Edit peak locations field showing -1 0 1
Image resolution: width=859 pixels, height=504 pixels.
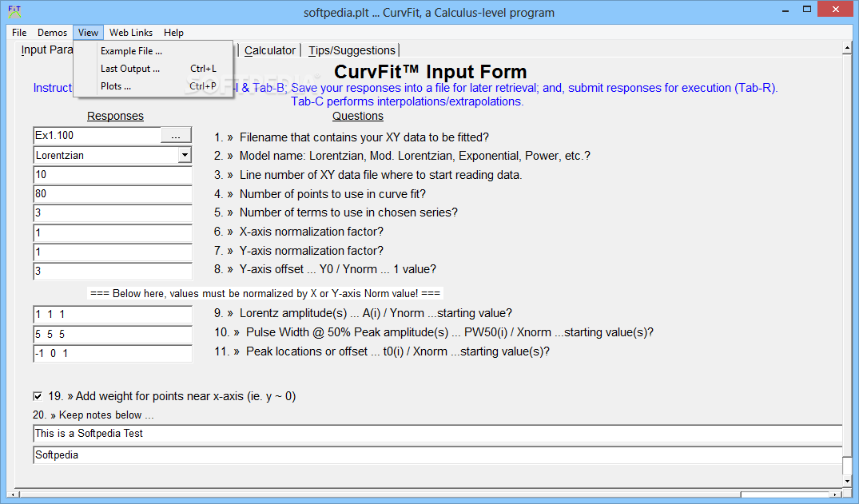113,353
